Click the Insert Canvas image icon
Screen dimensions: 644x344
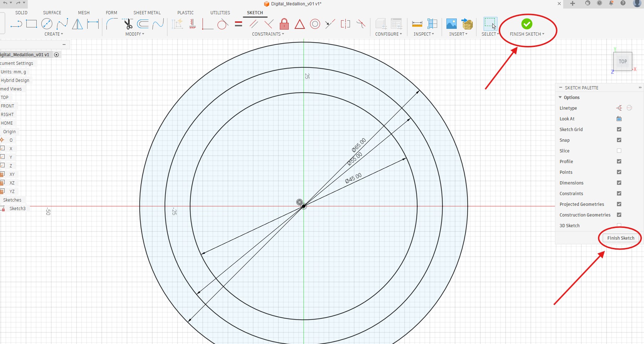[451, 24]
